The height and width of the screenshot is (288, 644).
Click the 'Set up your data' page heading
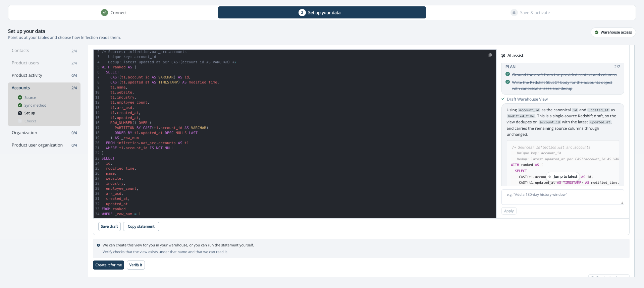26,31
